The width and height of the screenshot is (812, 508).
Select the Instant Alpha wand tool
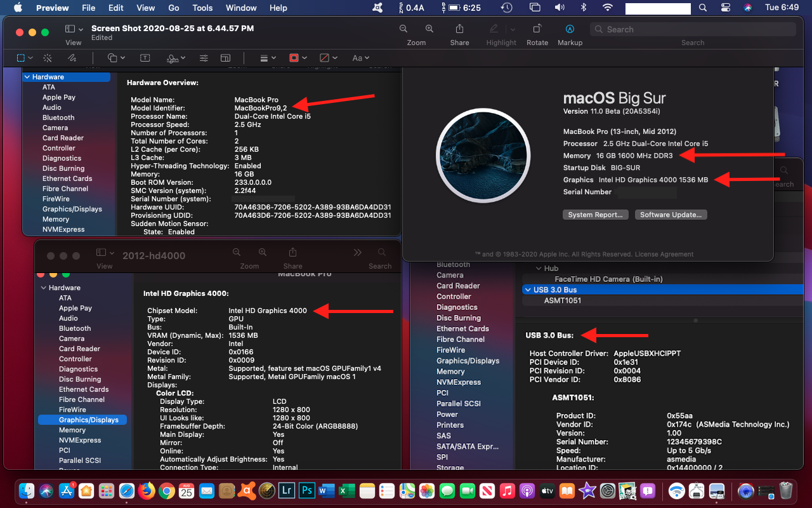(x=47, y=58)
